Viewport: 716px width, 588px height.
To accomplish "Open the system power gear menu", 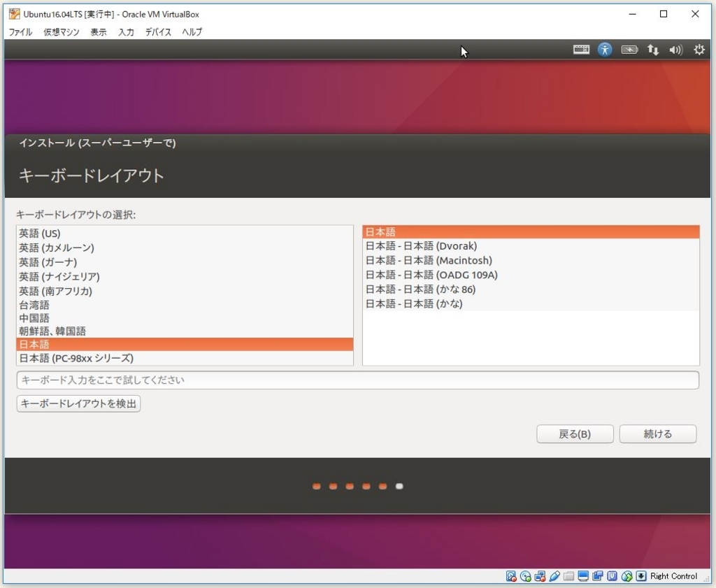I will (x=699, y=50).
